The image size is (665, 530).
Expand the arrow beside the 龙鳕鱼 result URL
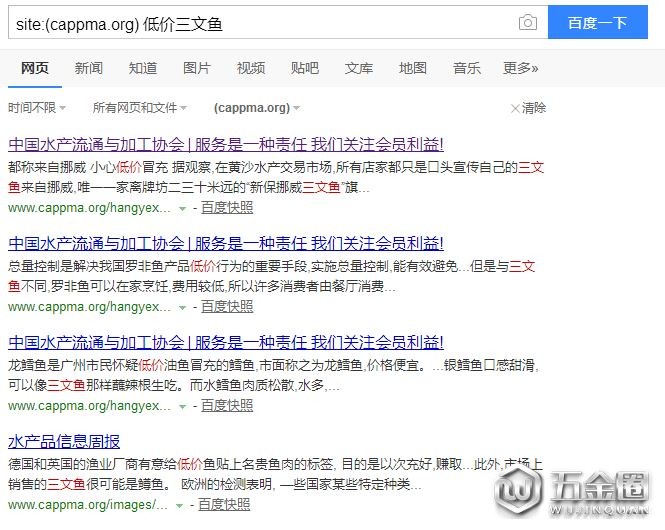182,407
